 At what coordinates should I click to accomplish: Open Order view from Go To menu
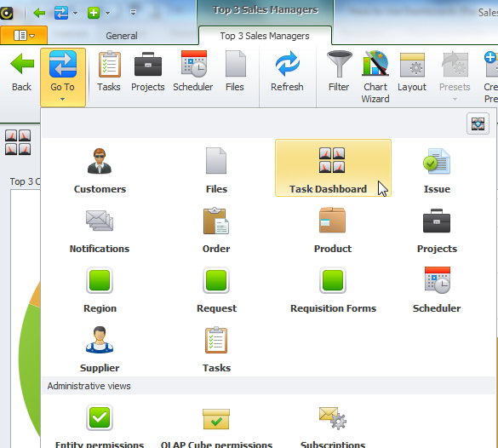tap(216, 231)
